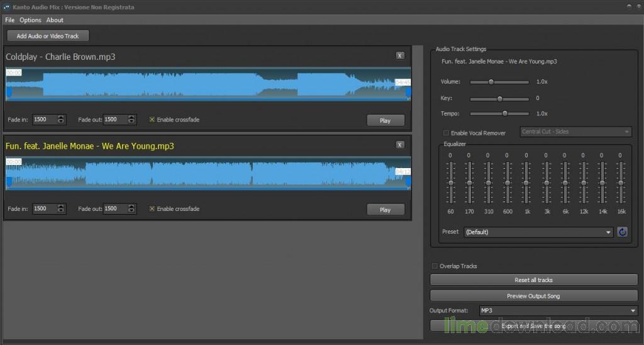The image size is (644, 345).
Task: Open the equalizer Preset dropdown
Action: pos(538,232)
